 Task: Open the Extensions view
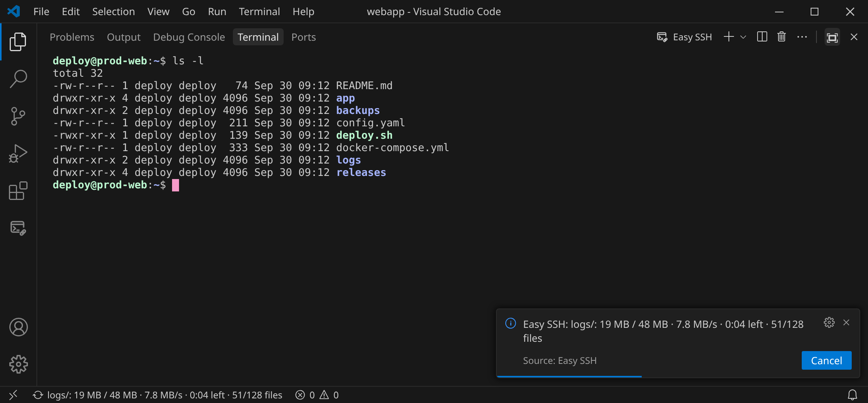[x=18, y=191]
